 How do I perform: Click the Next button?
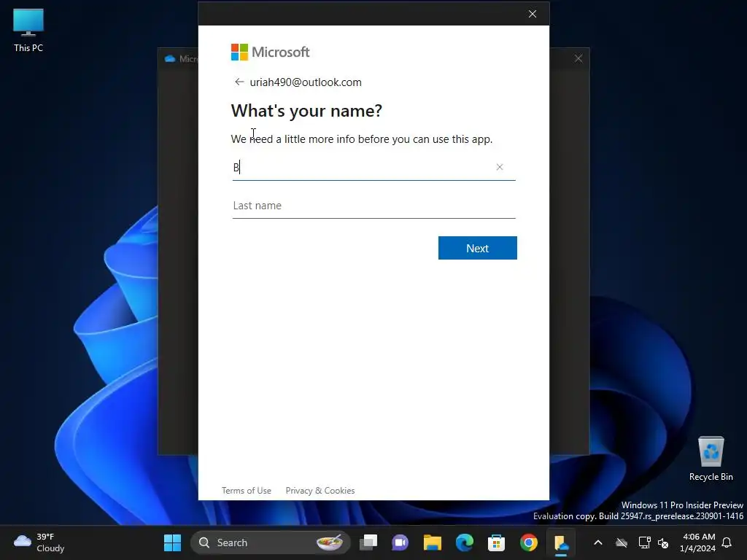pos(477,248)
